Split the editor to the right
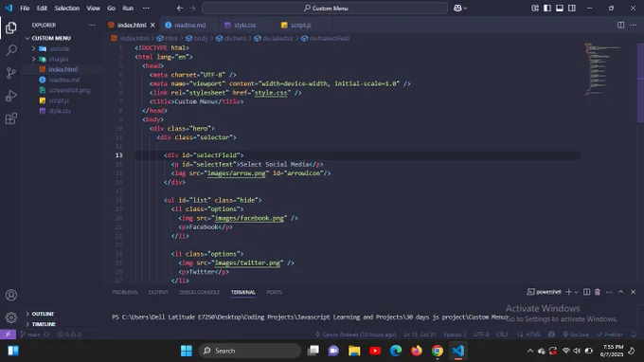This screenshot has width=644, height=362. (x=620, y=25)
